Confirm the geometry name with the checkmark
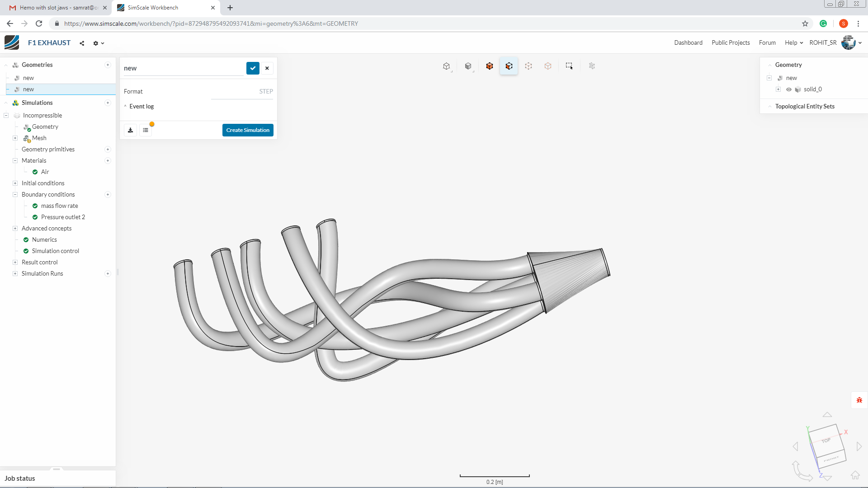This screenshot has height=488, width=868. [x=253, y=68]
